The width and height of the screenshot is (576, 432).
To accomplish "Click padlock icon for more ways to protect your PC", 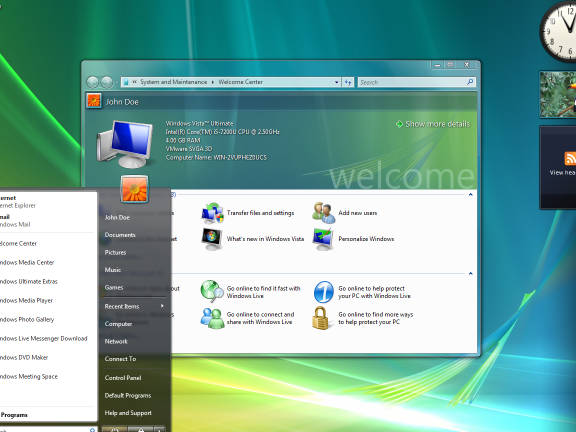I will [x=320, y=318].
